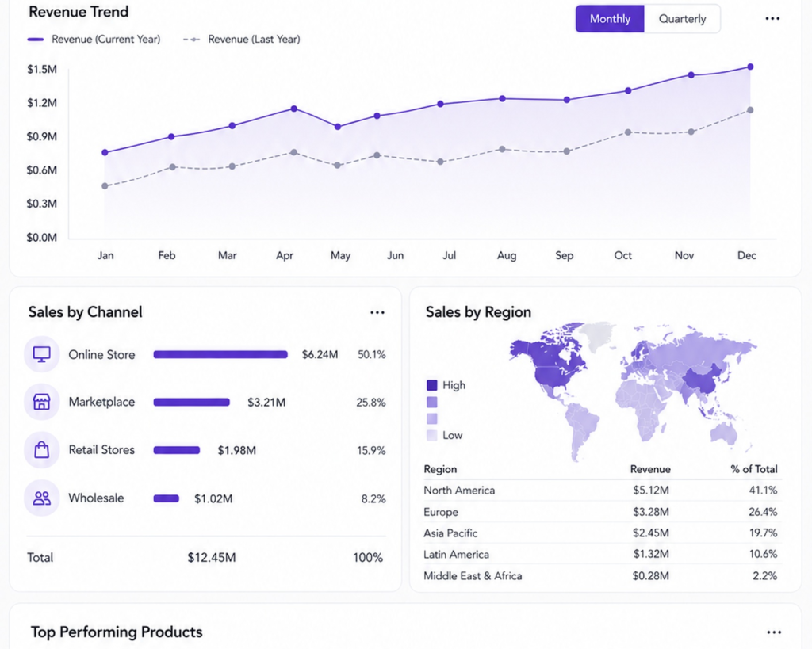
Task: Sort by the % of Total header
Action: point(754,469)
